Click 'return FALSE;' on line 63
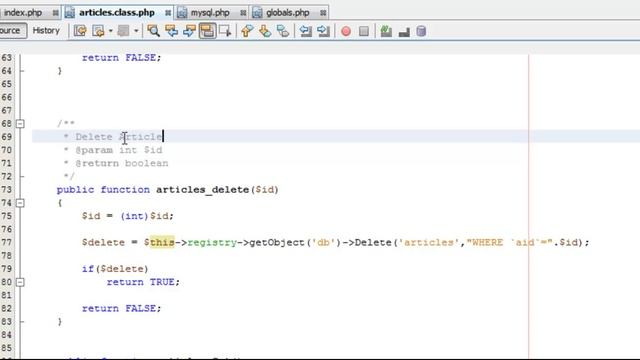 tap(122, 58)
